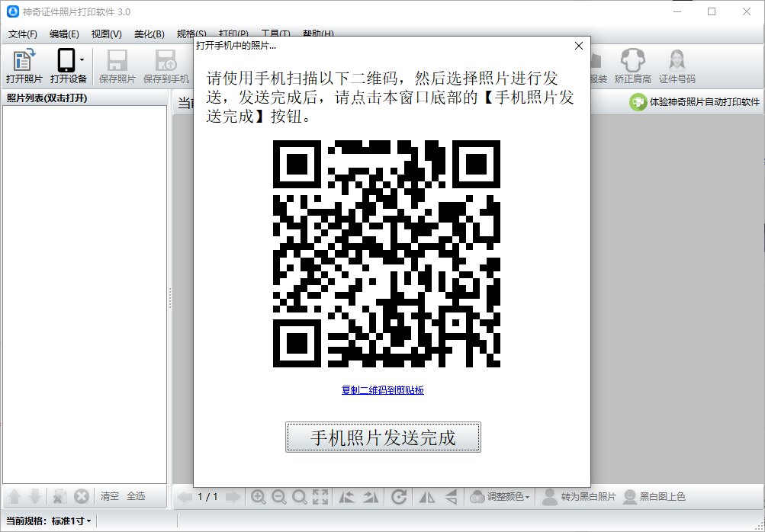Click the fit-to-screen expand icon

pos(320,497)
